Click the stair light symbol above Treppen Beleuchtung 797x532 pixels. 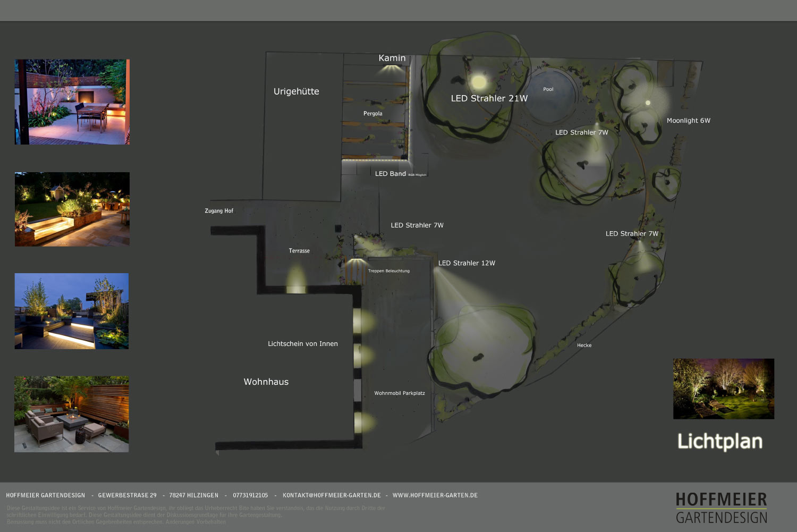(357, 261)
